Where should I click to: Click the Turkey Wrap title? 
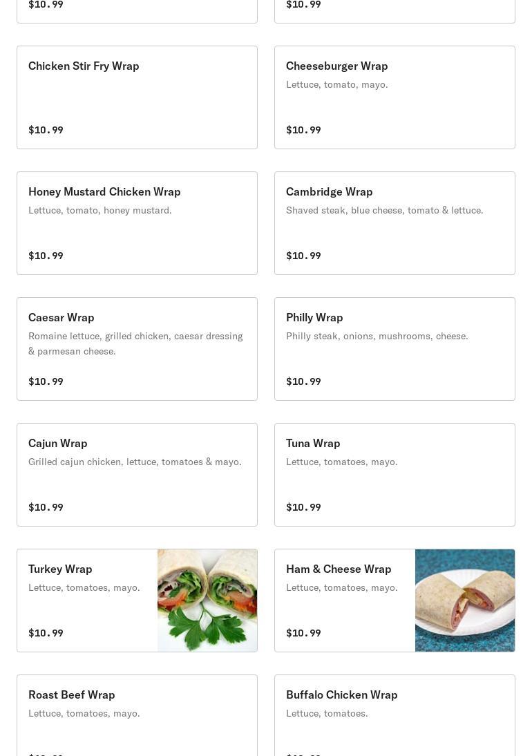[60, 569]
